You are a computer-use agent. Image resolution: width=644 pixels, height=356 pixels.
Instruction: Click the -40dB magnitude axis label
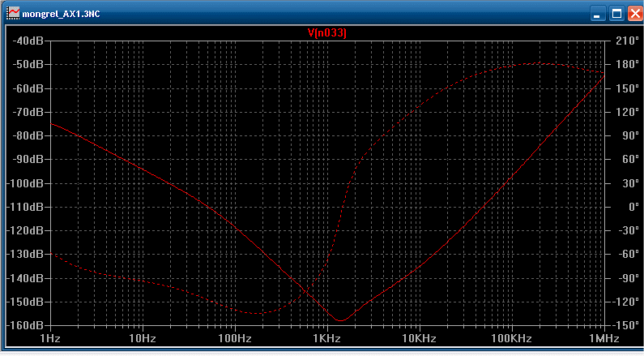coord(28,41)
